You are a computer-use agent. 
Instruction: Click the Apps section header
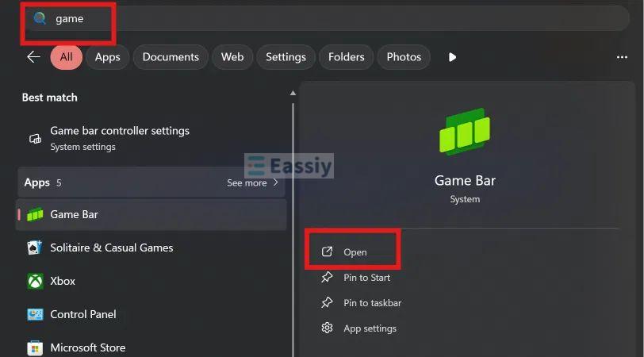click(151, 182)
